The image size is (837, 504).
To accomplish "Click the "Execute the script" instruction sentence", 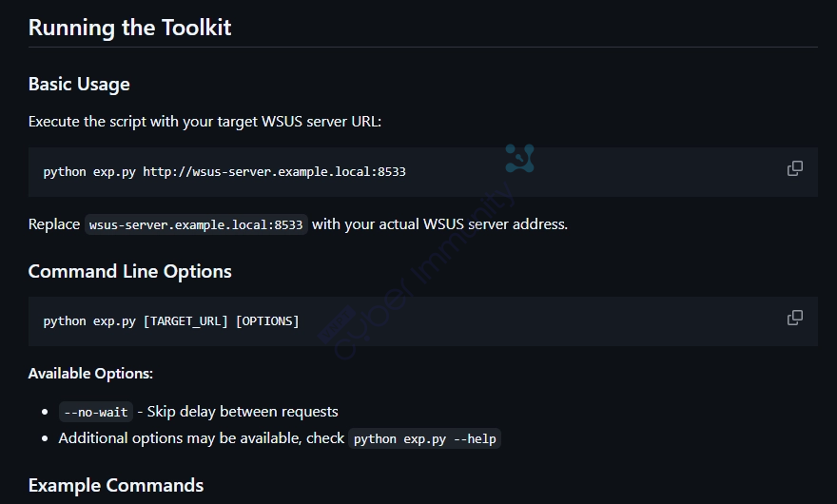I will click(204, 122).
